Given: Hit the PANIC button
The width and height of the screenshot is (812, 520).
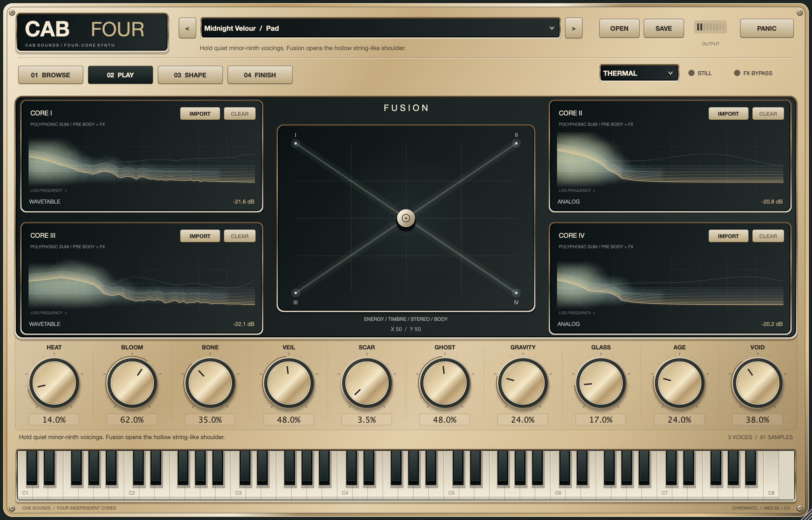Looking at the screenshot, I should [x=766, y=28].
